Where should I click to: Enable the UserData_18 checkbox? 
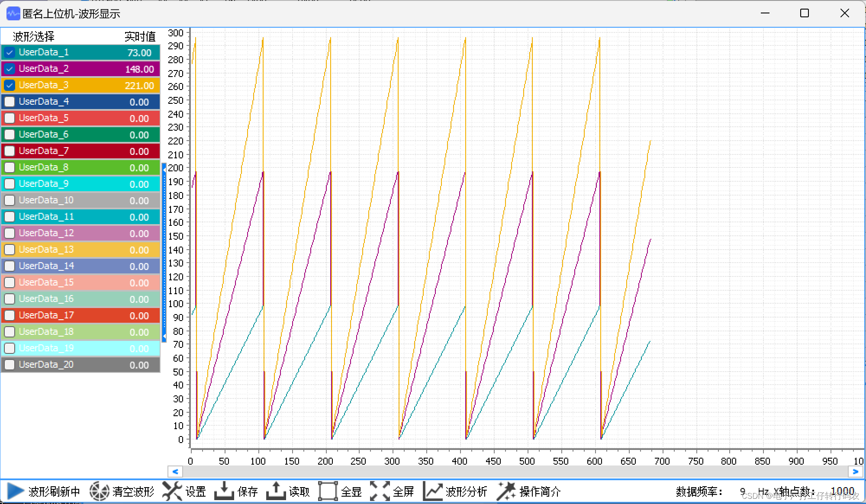pos(10,332)
